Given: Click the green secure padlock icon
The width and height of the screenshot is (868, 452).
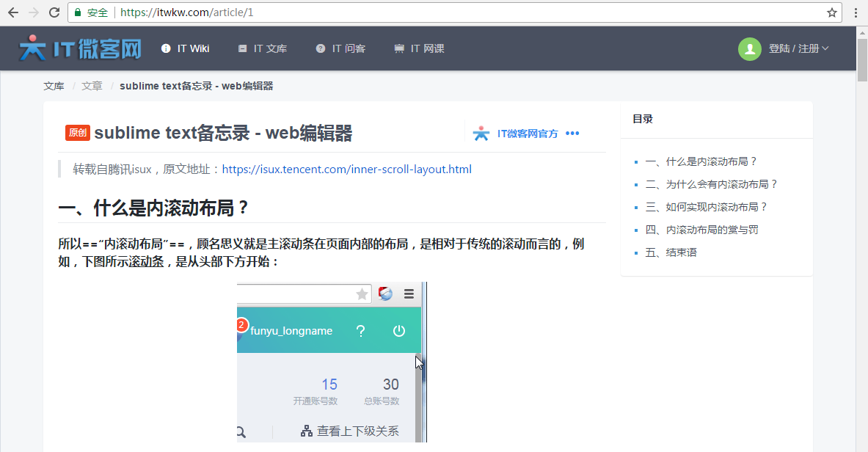Looking at the screenshot, I should pos(78,12).
